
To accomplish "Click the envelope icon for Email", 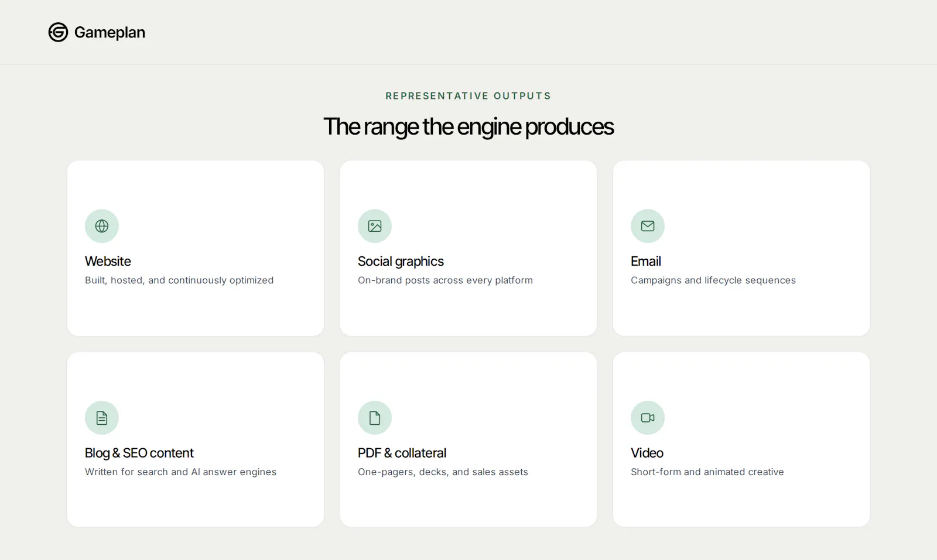I will click(648, 226).
